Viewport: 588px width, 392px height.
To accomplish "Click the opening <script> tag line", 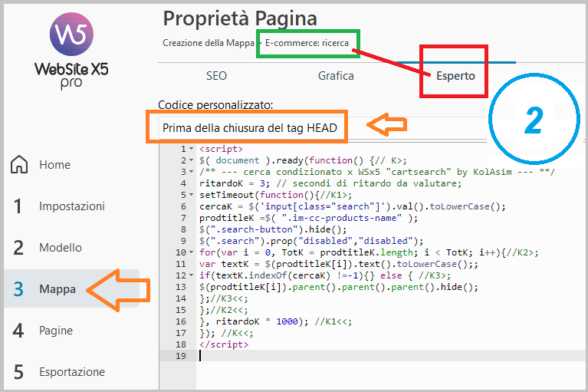I will (x=222, y=149).
